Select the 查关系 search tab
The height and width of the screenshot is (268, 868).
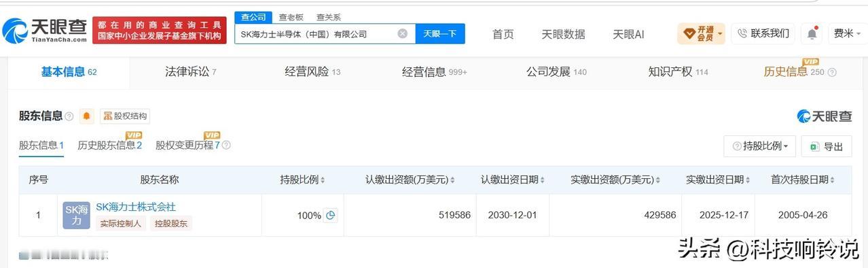click(x=329, y=17)
